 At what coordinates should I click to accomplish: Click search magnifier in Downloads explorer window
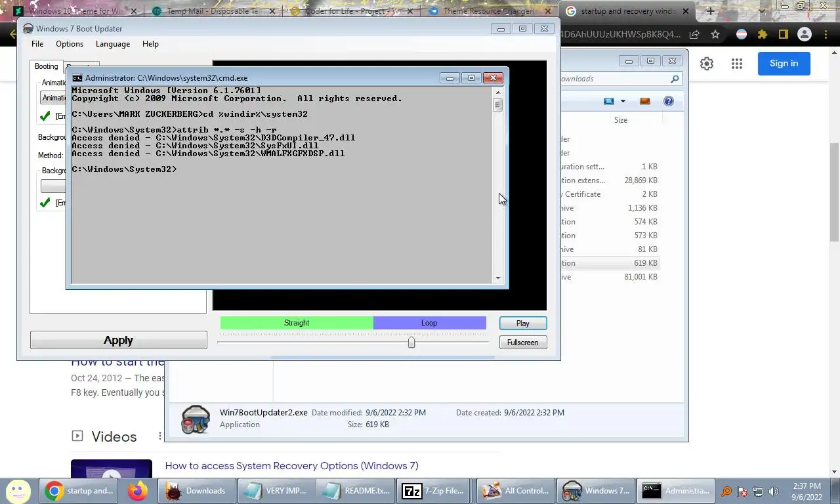(675, 79)
